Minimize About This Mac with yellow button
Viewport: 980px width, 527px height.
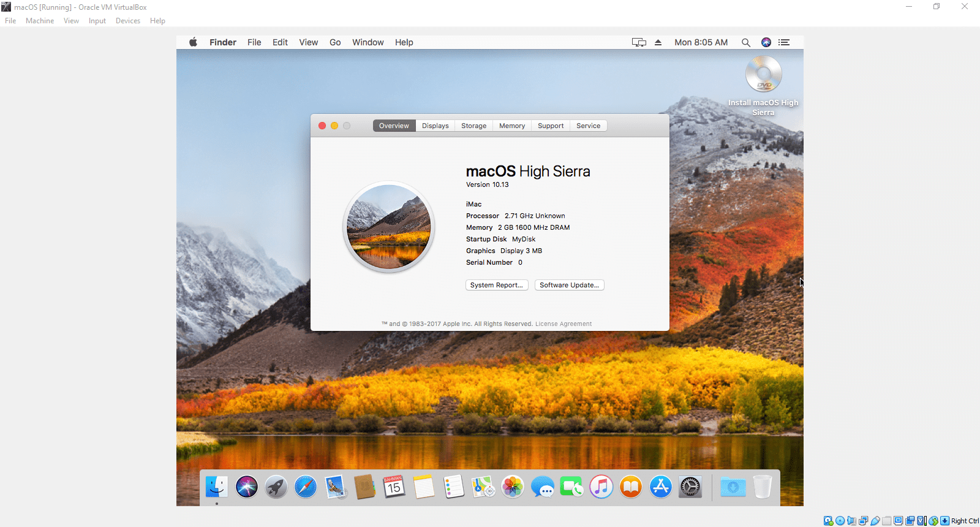click(334, 126)
